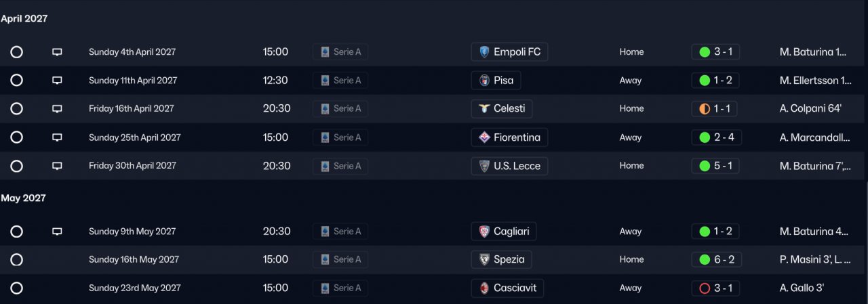Click the red loss indicator for Casciavit result

[x=704, y=288]
